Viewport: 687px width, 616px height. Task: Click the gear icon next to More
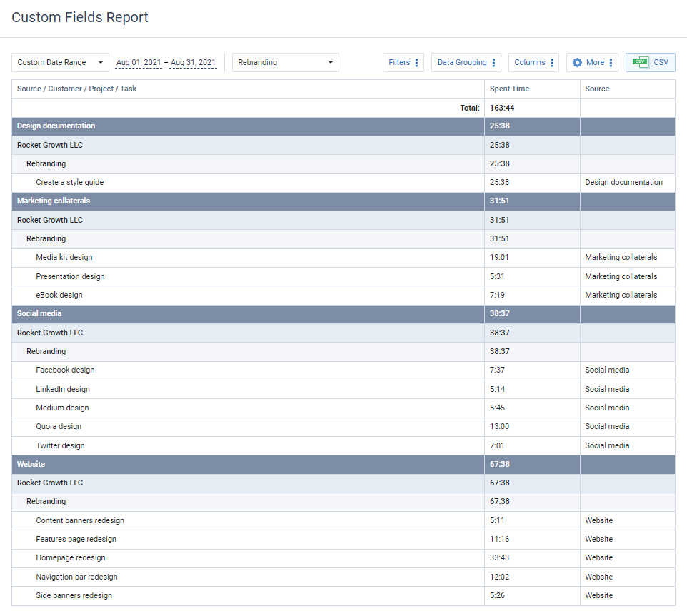pyautogui.click(x=577, y=63)
